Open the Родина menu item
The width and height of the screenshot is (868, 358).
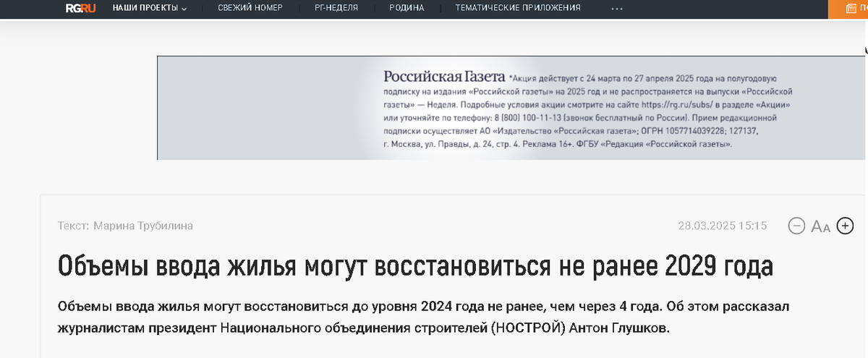(406, 8)
